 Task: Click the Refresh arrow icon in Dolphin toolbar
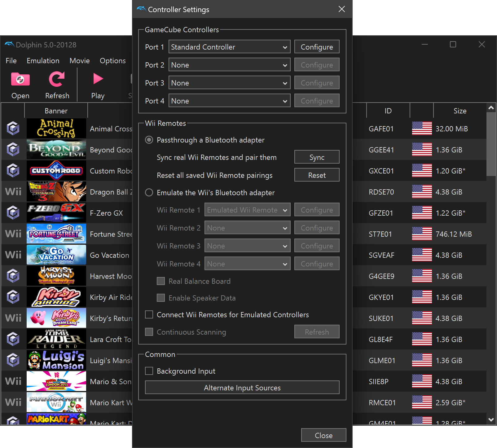click(x=57, y=79)
